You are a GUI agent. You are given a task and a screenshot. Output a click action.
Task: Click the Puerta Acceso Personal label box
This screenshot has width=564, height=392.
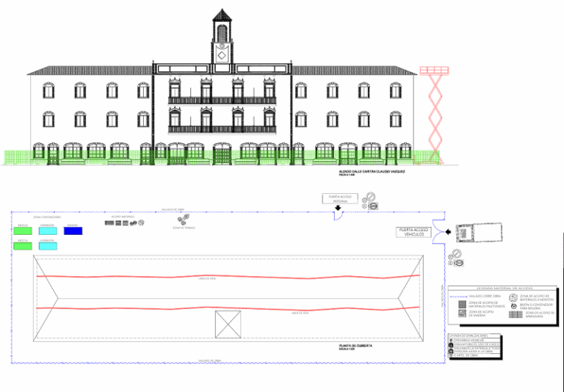[x=340, y=199]
